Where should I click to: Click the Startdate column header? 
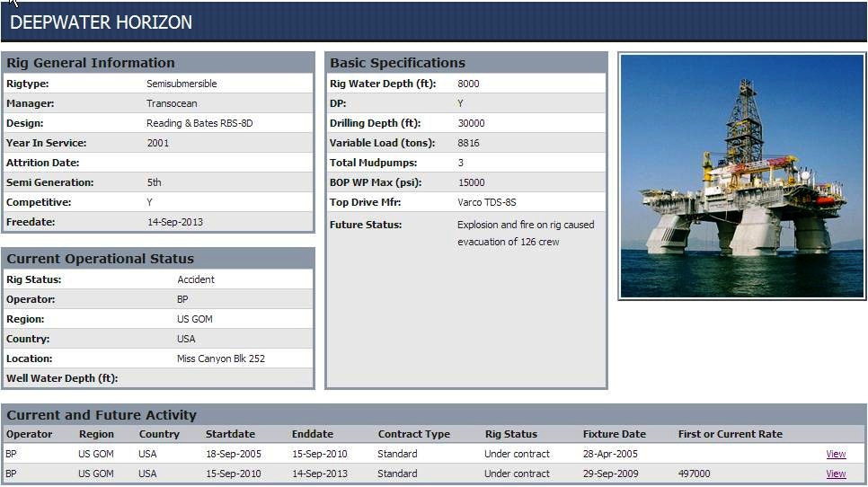click(x=231, y=434)
